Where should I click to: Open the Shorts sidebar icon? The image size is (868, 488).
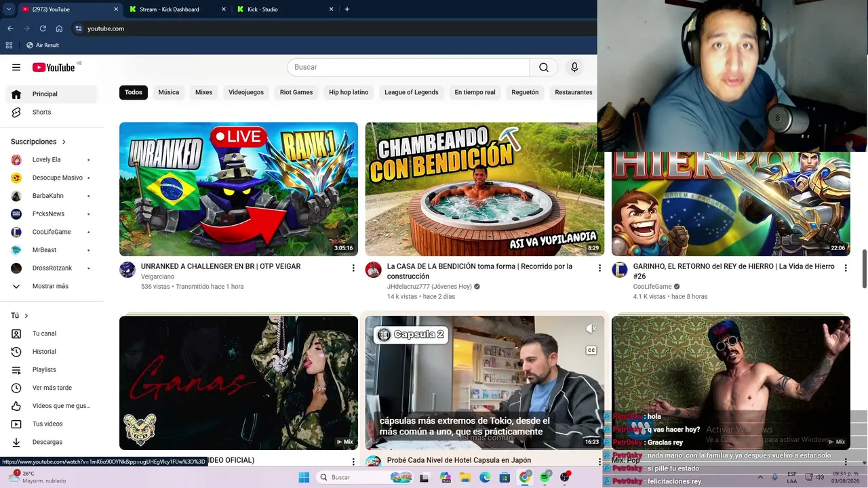16,112
